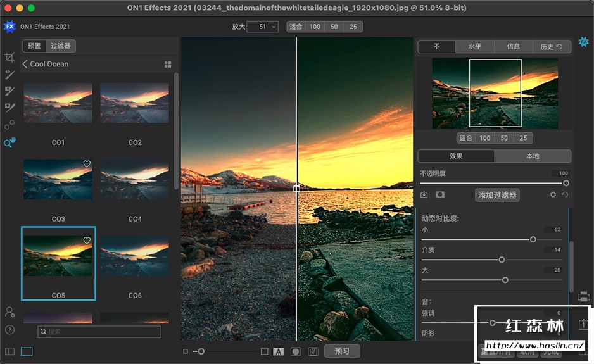Click the reset arrow next to gear
Screen dimensions: 594x364
point(564,195)
